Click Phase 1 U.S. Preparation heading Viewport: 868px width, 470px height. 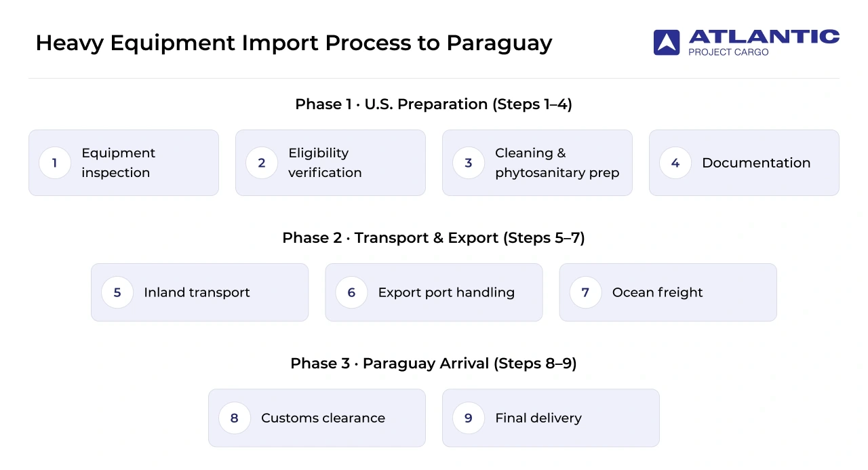tap(433, 104)
